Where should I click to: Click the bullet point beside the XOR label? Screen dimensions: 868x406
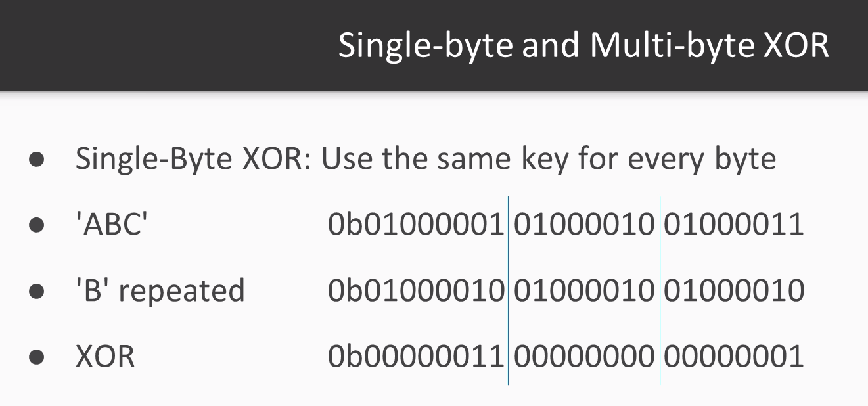coord(37,357)
